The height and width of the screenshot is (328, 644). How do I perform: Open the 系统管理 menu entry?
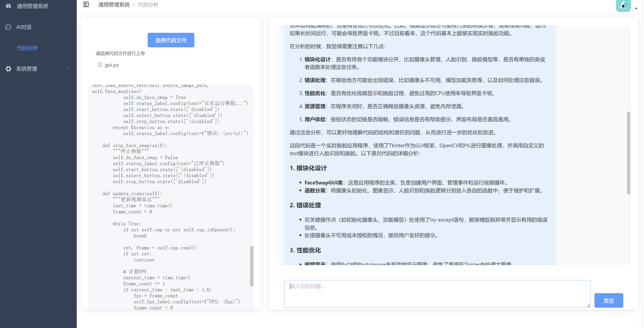pos(27,69)
